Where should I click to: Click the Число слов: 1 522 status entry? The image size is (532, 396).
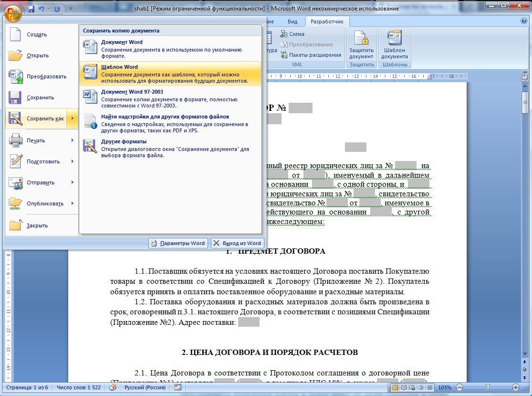[x=79, y=387]
